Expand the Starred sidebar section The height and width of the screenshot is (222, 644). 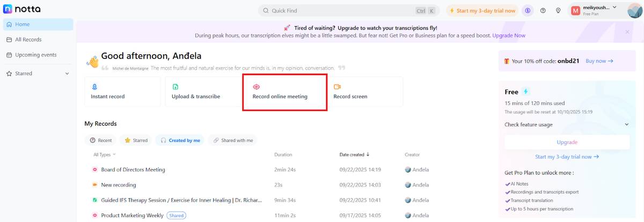[67, 73]
